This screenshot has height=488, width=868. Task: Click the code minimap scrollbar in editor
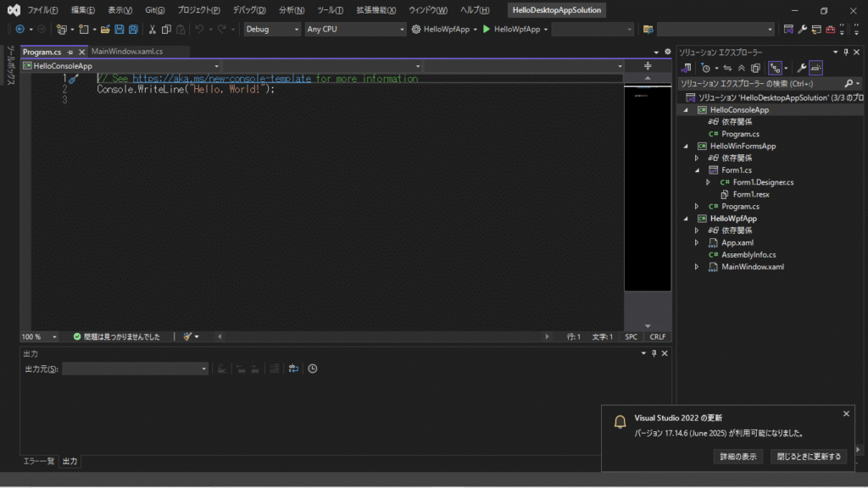click(648, 186)
